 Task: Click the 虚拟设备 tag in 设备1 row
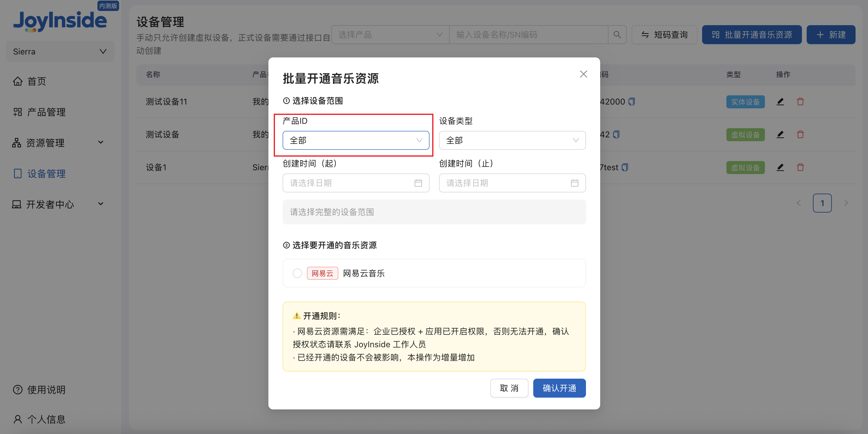coord(745,167)
